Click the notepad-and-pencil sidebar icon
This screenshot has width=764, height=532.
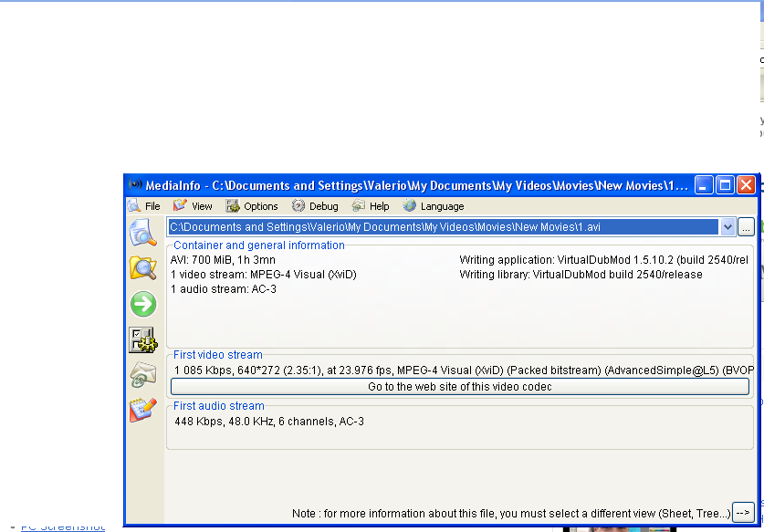[x=142, y=410]
